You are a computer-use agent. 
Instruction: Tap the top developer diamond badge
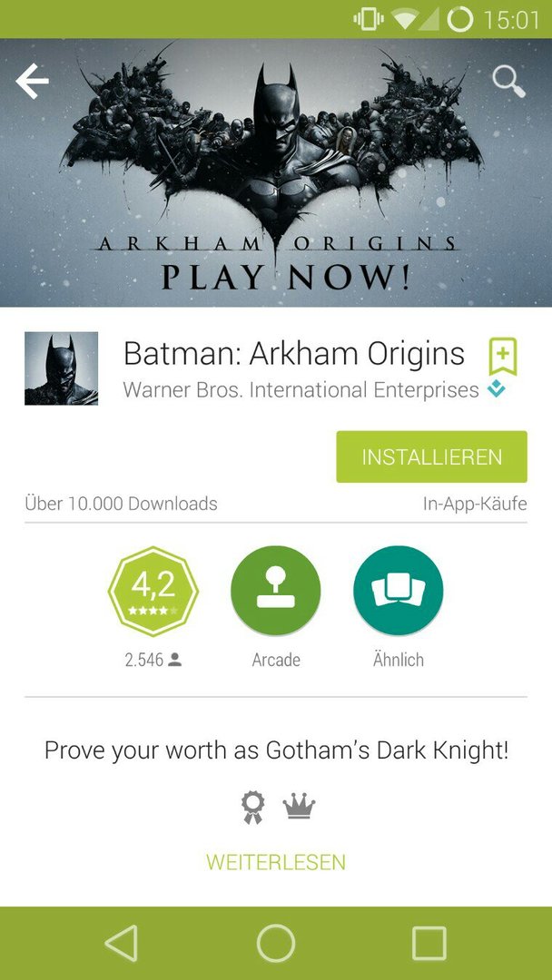[x=497, y=390]
